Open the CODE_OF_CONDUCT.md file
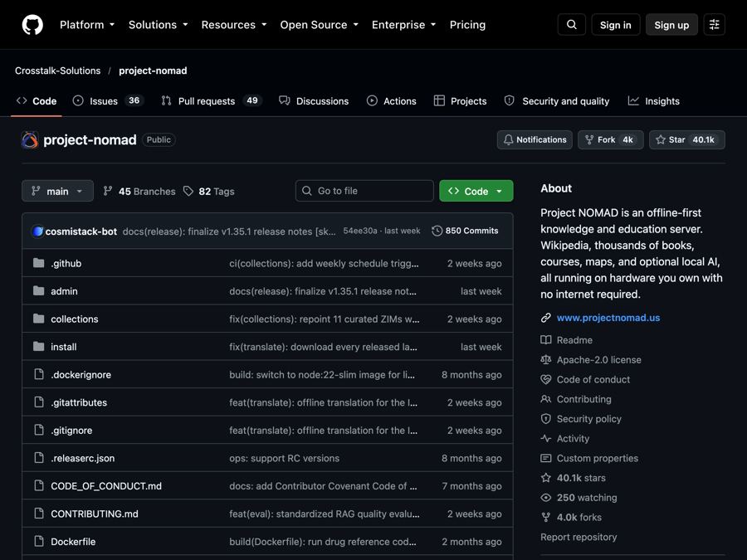Viewport: 747px width, 560px height. 106,485
